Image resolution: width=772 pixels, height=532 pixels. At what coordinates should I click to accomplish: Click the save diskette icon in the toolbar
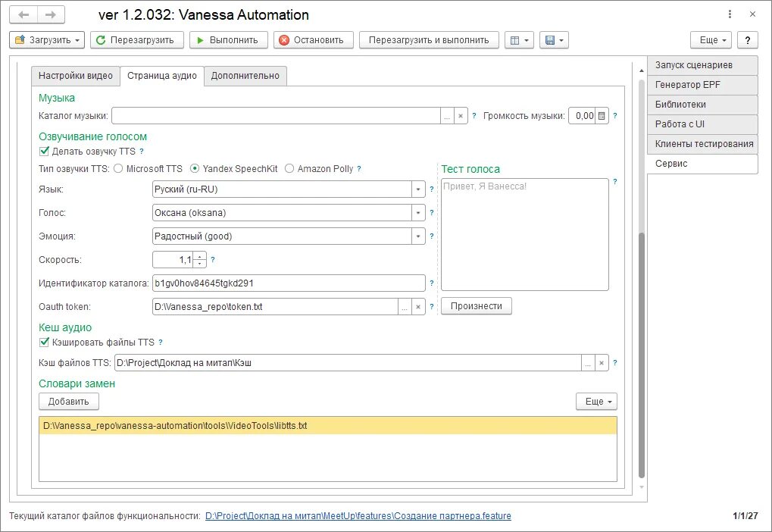[551, 39]
